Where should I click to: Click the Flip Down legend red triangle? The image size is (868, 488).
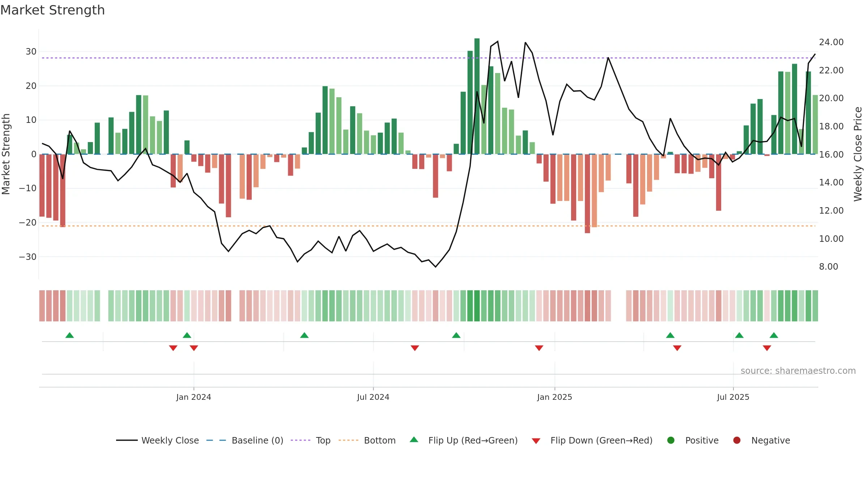pos(536,441)
